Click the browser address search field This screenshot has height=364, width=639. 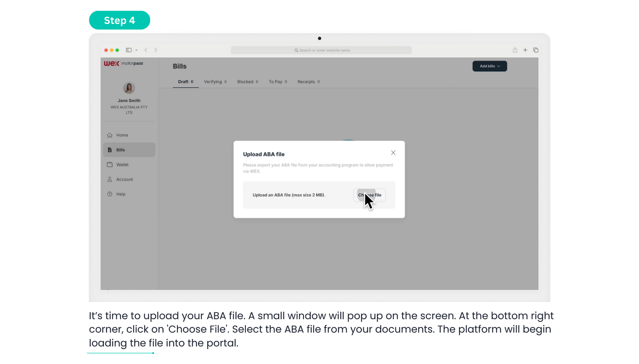tap(321, 50)
